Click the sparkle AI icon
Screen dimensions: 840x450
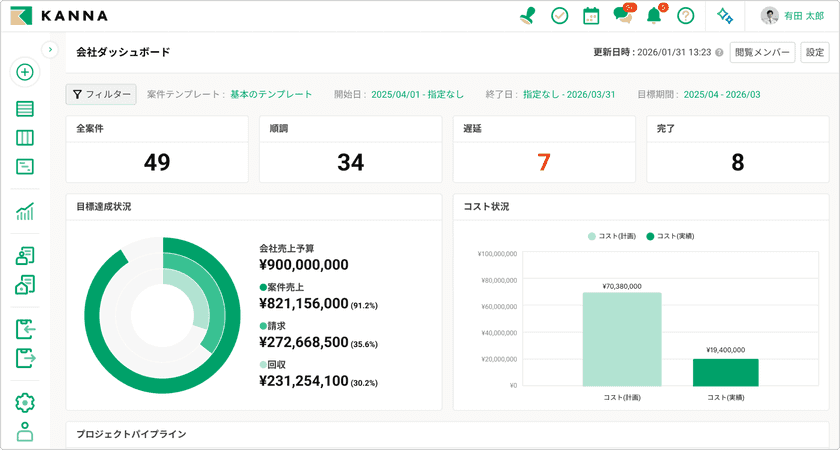click(725, 16)
